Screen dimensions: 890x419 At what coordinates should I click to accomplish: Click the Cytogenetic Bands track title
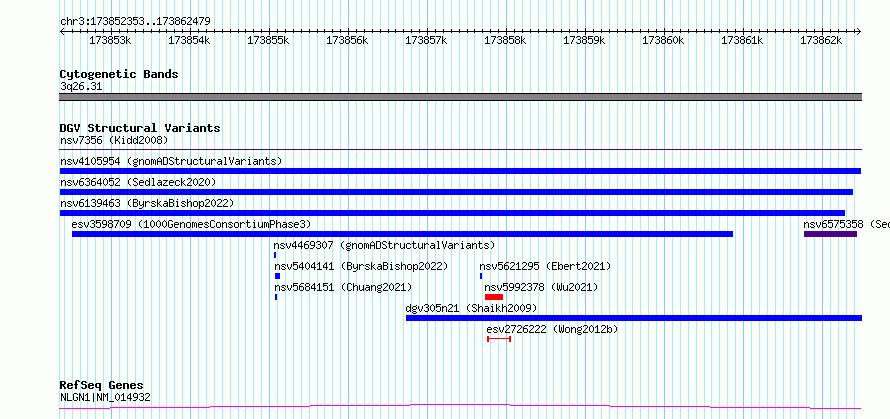coord(119,74)
